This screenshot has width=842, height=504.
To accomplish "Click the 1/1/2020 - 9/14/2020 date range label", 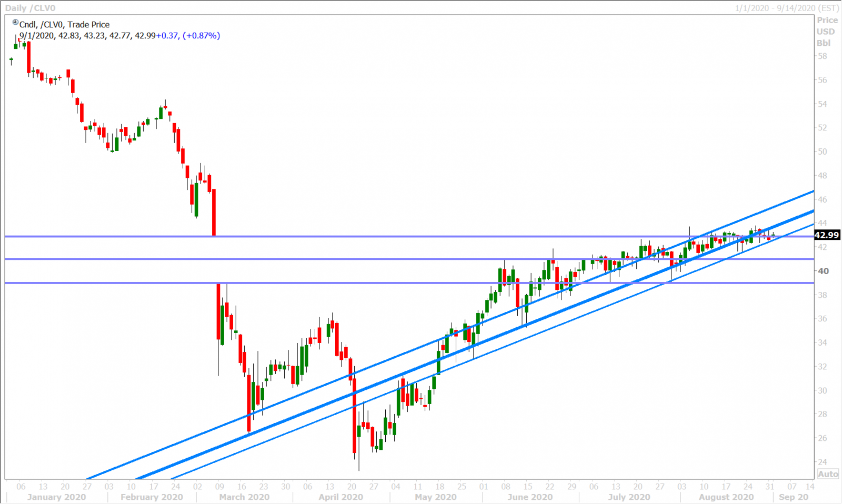I will pyautogui.click(x=787, y=8).
